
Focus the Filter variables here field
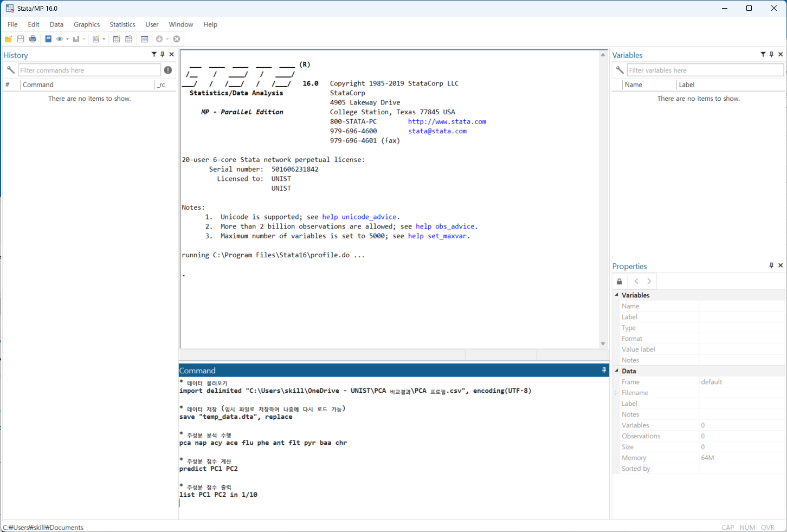coord(705,70)
